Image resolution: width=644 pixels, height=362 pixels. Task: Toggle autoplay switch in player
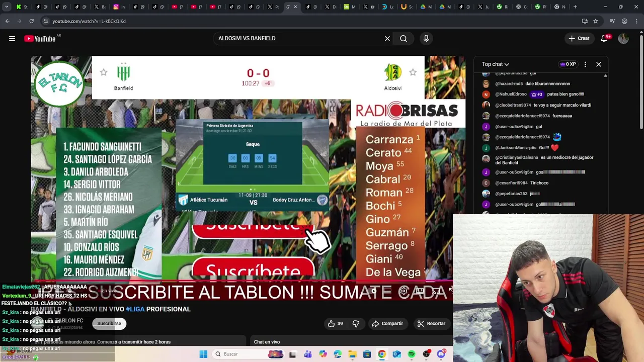(x=373, y=291)
